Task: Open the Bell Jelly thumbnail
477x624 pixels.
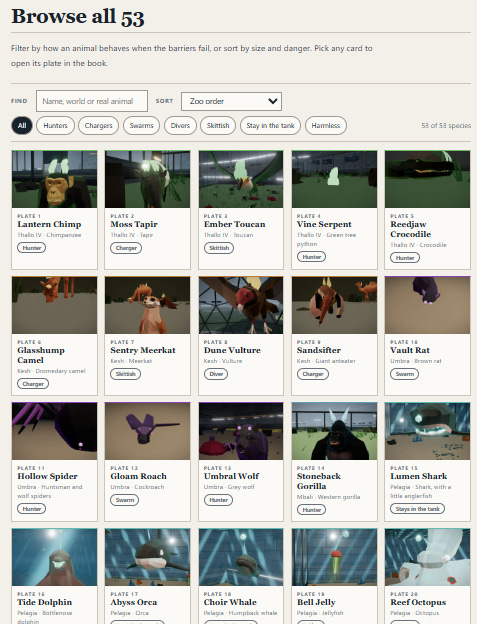Action: tap(335, 557)
